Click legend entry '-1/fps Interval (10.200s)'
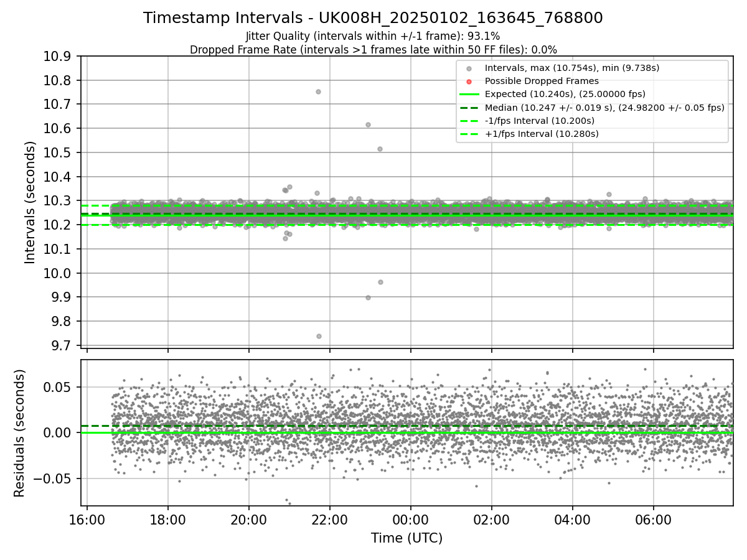Image resolution: width=747 pixels, height=560 pixels. [x=539, y=121]
